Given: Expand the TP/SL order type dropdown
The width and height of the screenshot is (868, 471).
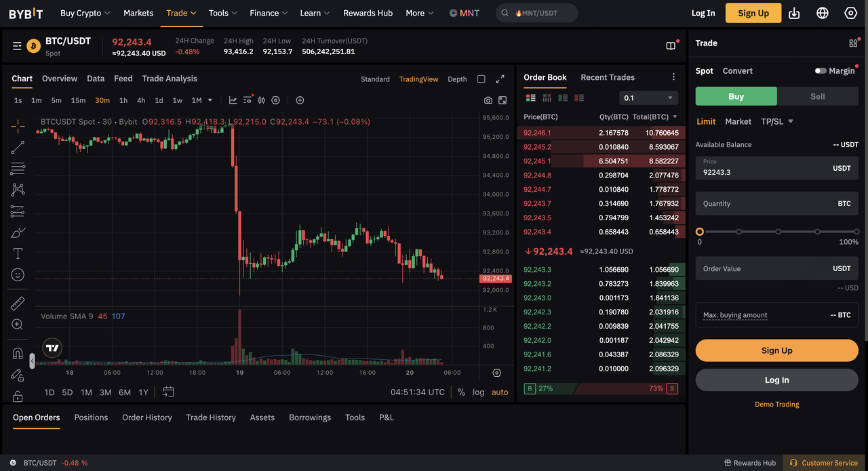Looking at the screenshot, I should point(777,121).
